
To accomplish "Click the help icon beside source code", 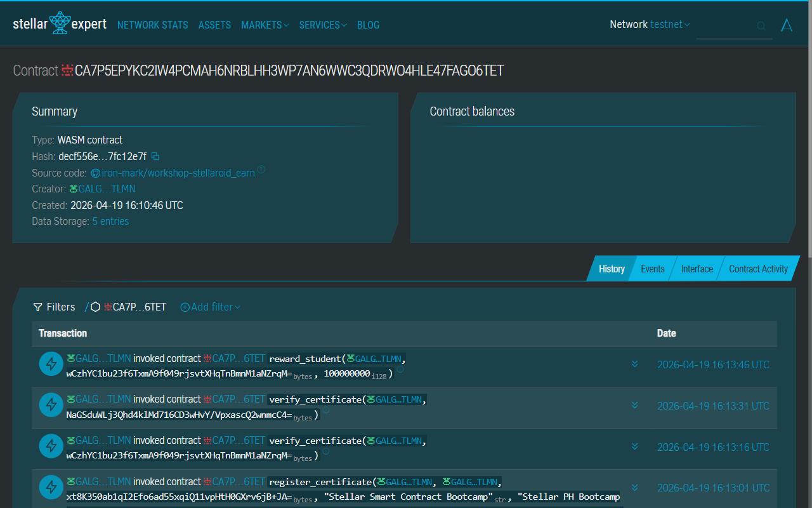I will [261, 170].
